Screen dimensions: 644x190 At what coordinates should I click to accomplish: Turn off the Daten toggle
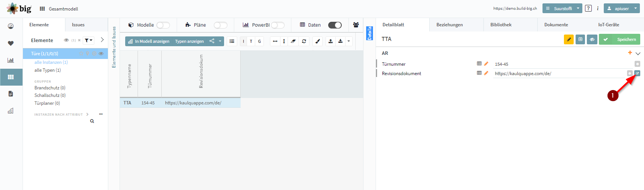tap(335, 25)
